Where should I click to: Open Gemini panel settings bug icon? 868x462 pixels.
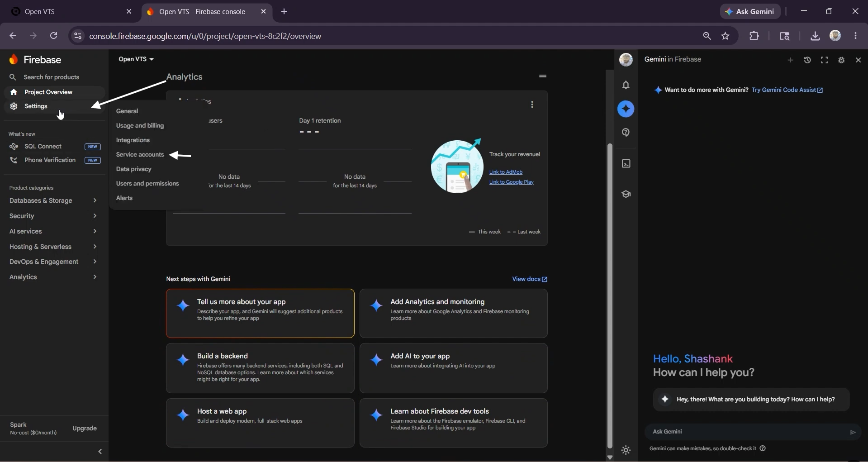[841, 60]
